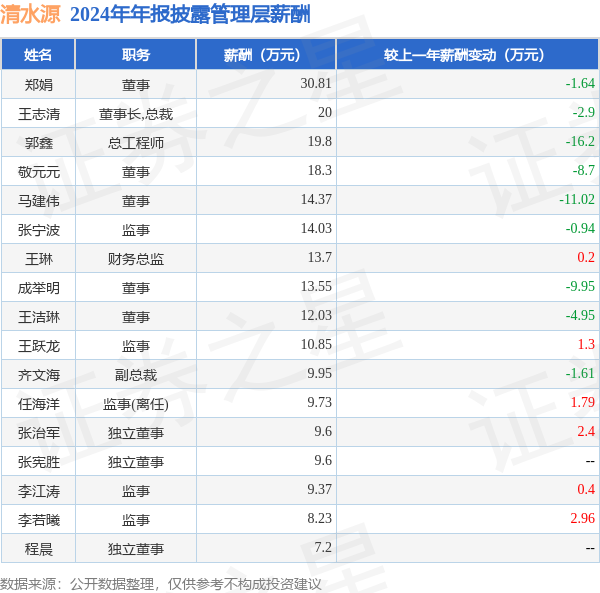The width and height of the screenshot is (600, 593).
Task: Click salary value 30.81
Action: (x=316, y=83)
